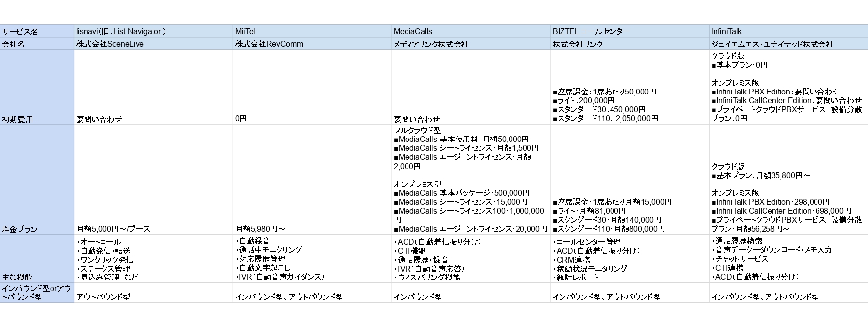Select InfiniTalk's インバウンド型、アウトバウンド型 cell
The height and width of the screenshot is (327, 868).
(789, 293)
